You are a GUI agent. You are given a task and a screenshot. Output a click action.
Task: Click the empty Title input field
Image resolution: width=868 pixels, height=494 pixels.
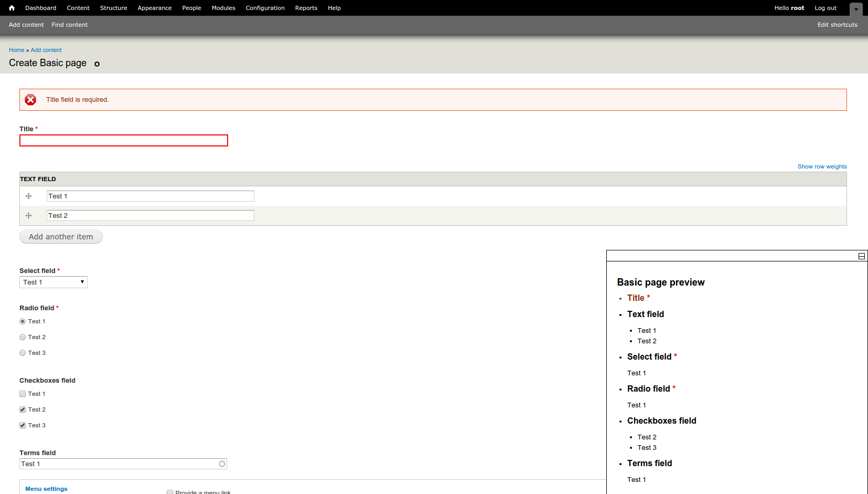[x=124, y=141]
